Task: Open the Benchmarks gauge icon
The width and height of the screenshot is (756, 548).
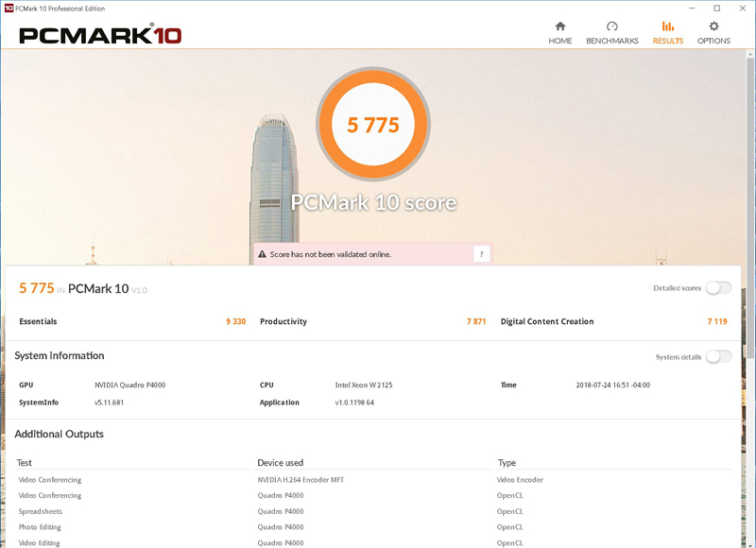Action: tap(611, 26)
